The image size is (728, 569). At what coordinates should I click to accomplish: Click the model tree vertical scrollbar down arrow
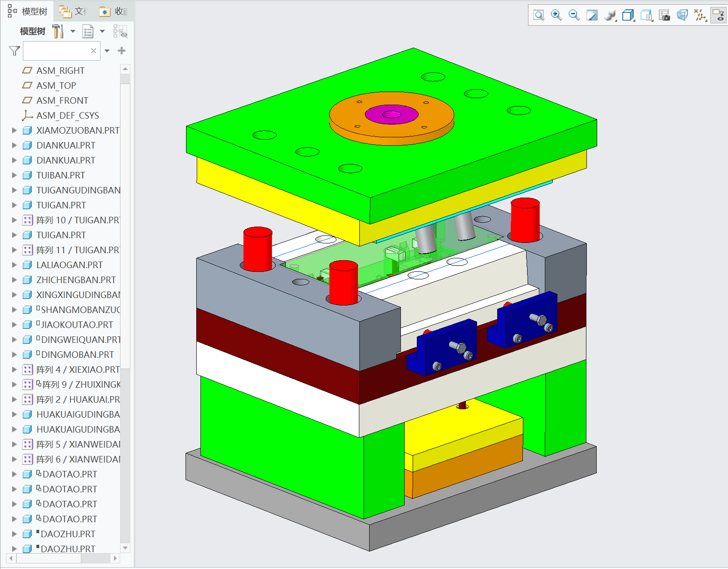125,548
